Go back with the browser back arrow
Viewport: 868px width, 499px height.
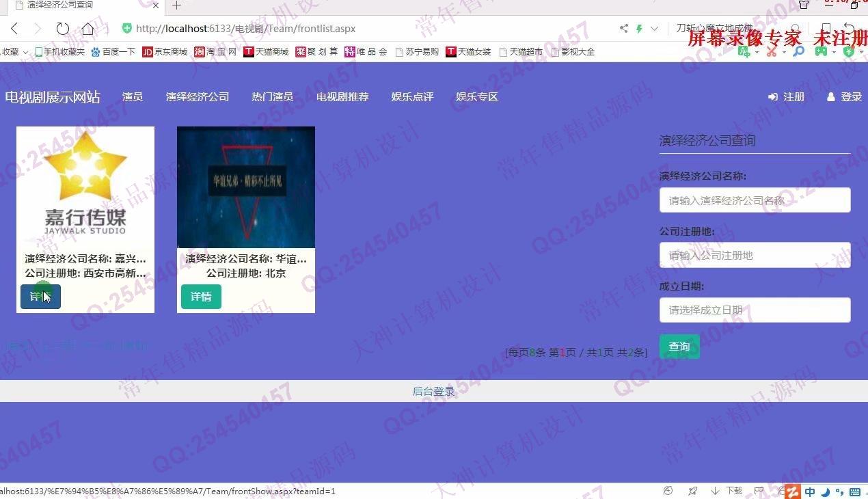tap(14, 29)
